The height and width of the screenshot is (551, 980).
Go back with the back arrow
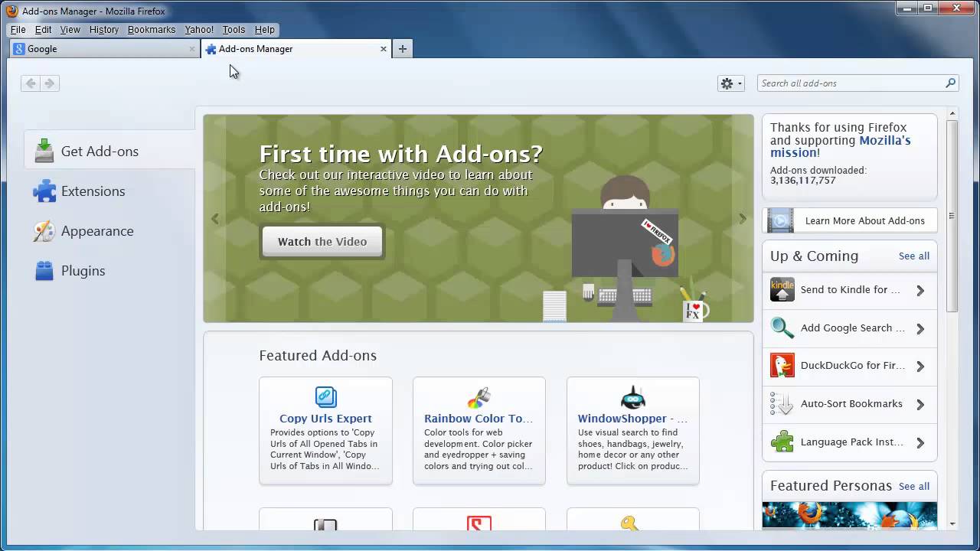(31, 83)
